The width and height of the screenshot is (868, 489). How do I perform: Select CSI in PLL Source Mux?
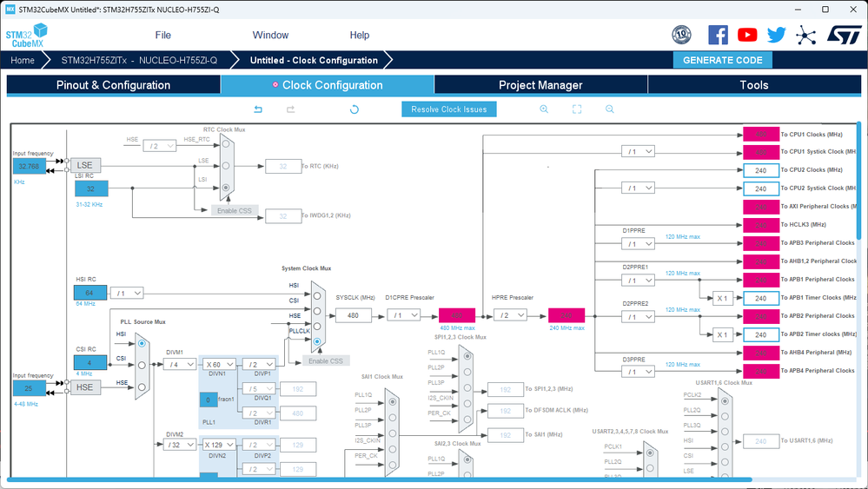[142, 365]
